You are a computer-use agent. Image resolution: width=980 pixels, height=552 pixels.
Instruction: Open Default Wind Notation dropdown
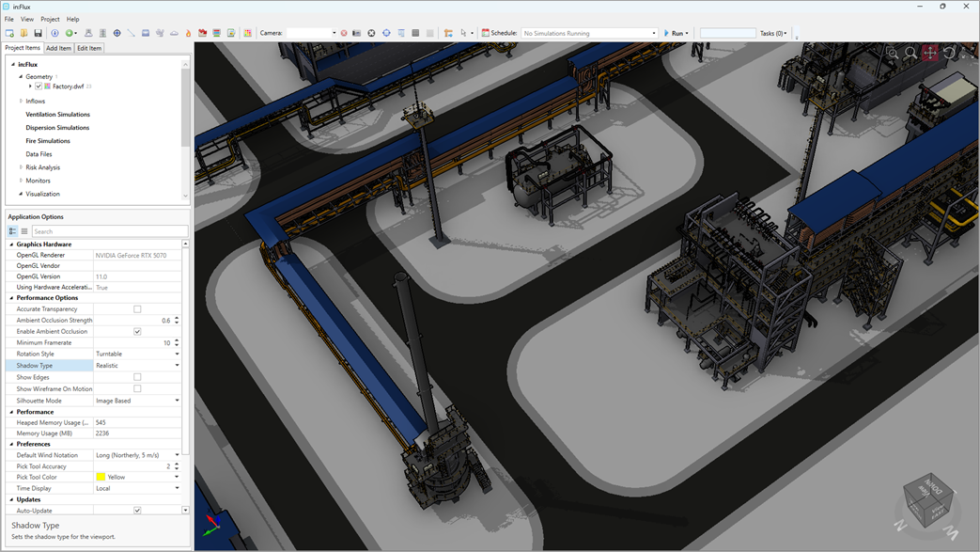(x=177, y=455)
